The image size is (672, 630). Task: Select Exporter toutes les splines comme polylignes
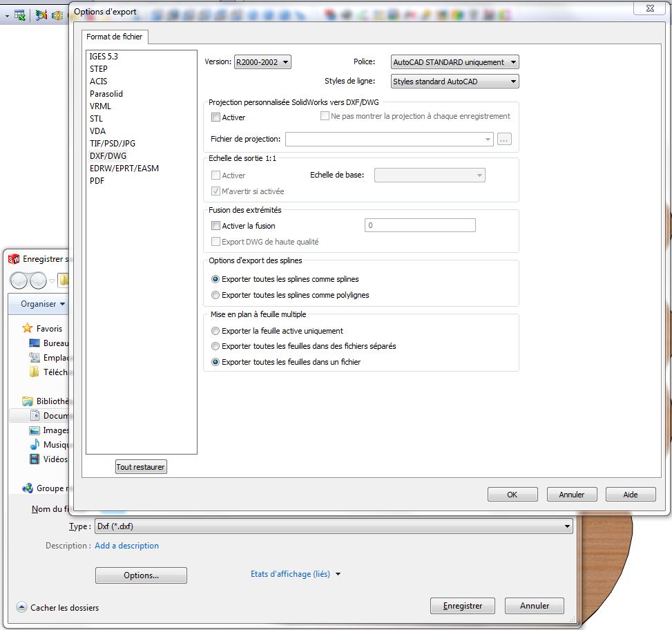[x=215, y=295]
